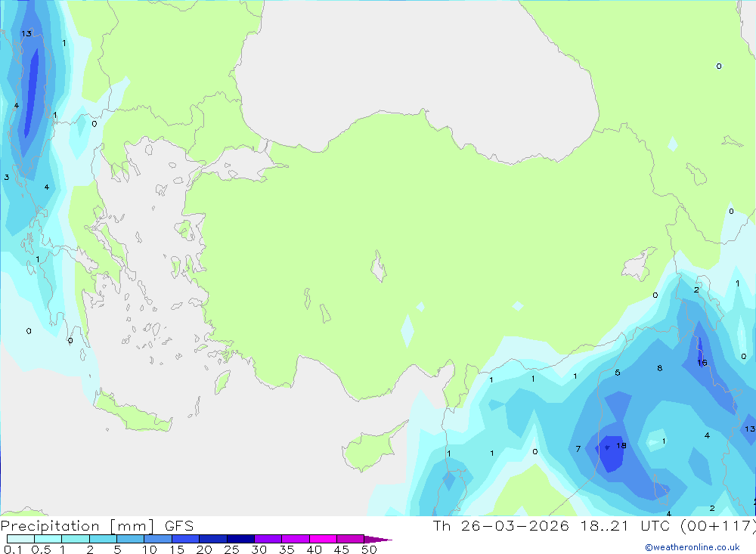Pick the 40–45 mm bright magenta legend swatch
The height and width of the screenshot is (554, 756).
pyautogui.click(x=323, y=539)
